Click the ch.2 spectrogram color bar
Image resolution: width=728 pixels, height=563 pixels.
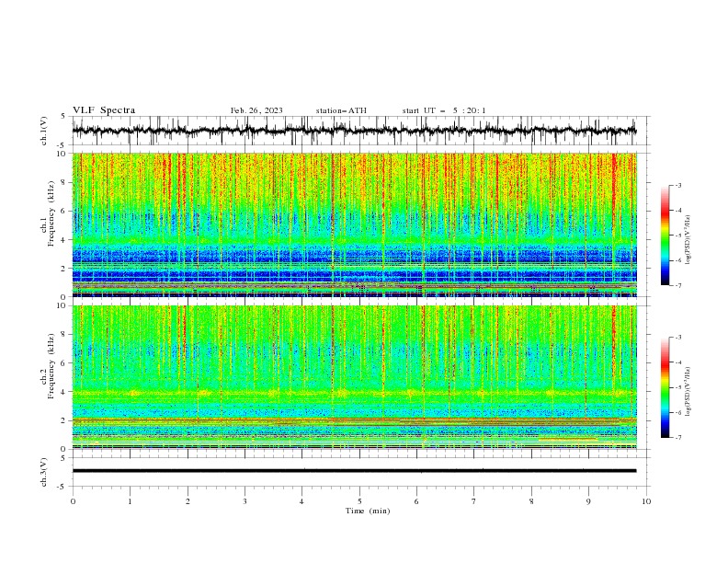(x=665, y=387)
